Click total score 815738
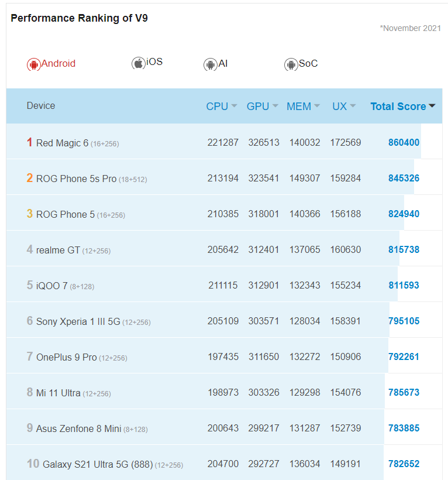This screenshot has width=448, height=480. click(404, 249)
